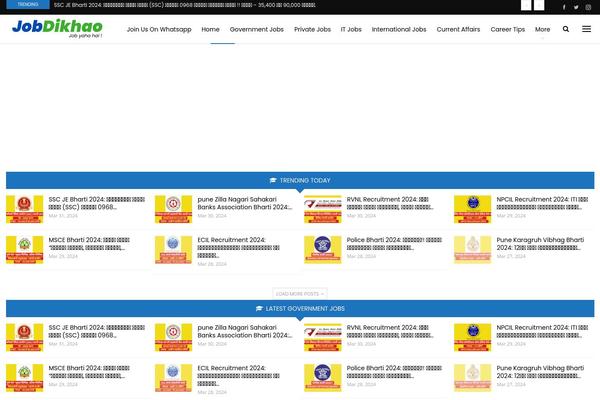Show next trending ticker headline

coord(539,5)
